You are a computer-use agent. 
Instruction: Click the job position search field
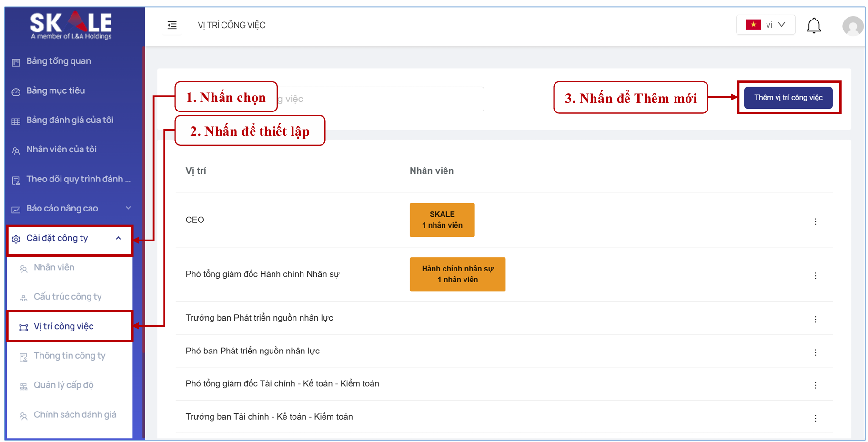coord(381,99)
